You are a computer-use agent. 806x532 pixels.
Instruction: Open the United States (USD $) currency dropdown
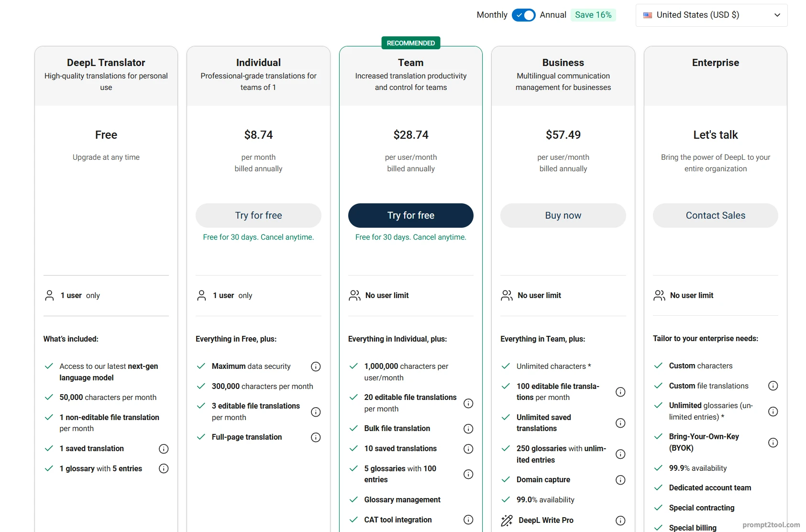[x=711, y=15]
